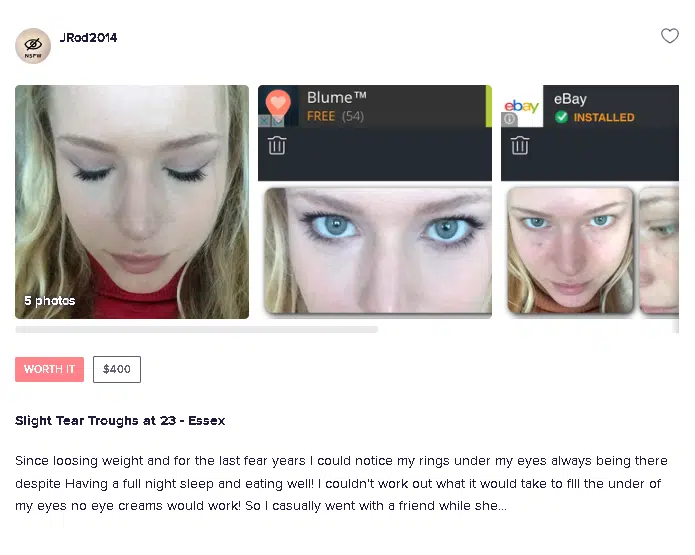View the close-up blue eyes photo

[x=378, y=250]
